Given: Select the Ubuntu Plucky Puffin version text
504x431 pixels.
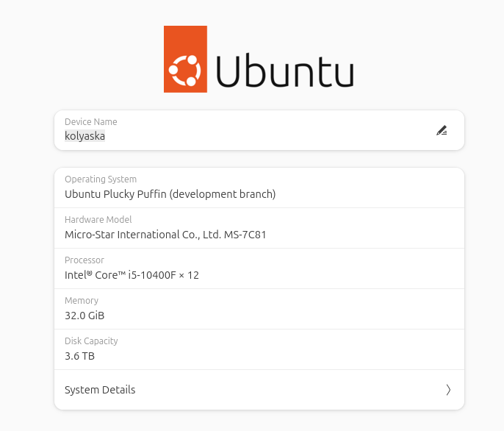Looking at the screenshot, I should click(x=170, y=194).
